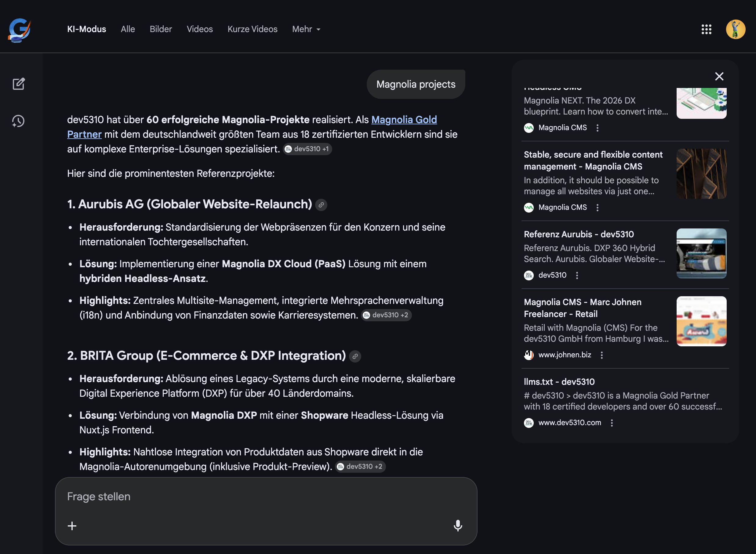This screenshot has height=554, width=756.
Task: Open options menu for Referenz Aurubis result
Action: pyautogui.click(x=577, y=275)
